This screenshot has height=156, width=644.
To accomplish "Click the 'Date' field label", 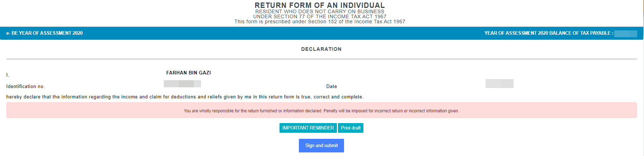I will pyautogui.click(x=331, y=87).
